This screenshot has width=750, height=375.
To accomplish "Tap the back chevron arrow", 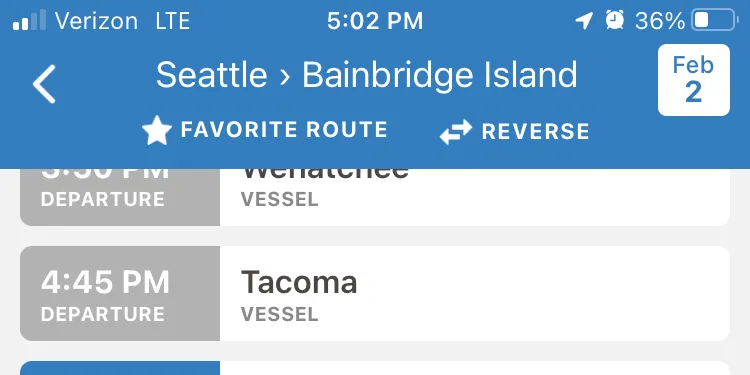I will click(x=44, y=84).
